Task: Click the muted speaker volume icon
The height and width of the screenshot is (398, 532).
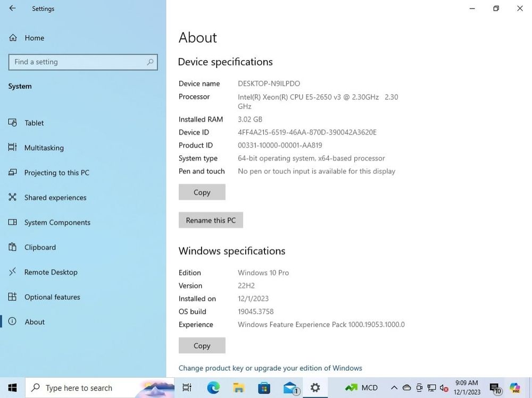Action: pyautogui.click(x=444, y=387)
